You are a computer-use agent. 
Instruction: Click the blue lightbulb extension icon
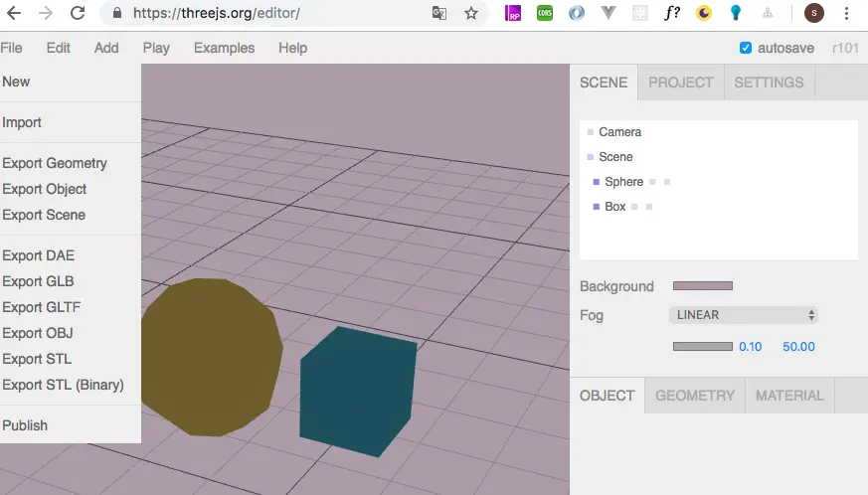(736, 13)
